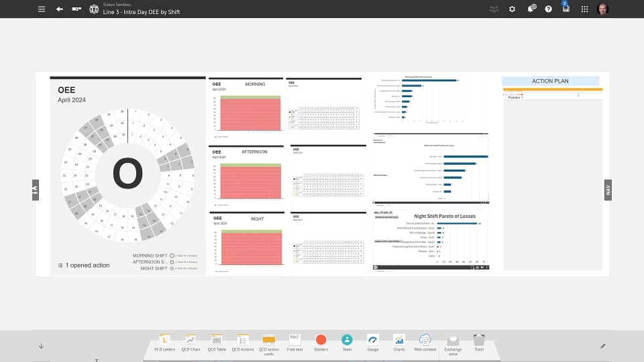Toggle the NIGHT SHIFT indicator circle
644x362 pixels.
point(172,268)
